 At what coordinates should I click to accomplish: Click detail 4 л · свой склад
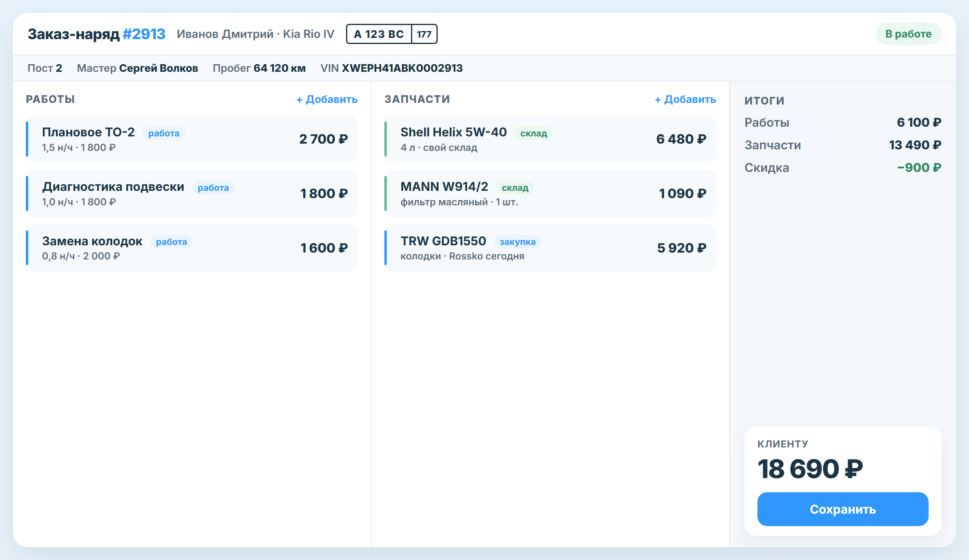pos(439,148)
